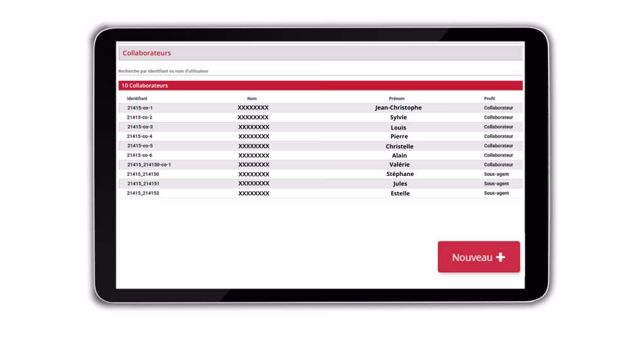Click the Collaborateurs page title
The height and width of the screenshot is (362, 644).
(x=147, y=53)
